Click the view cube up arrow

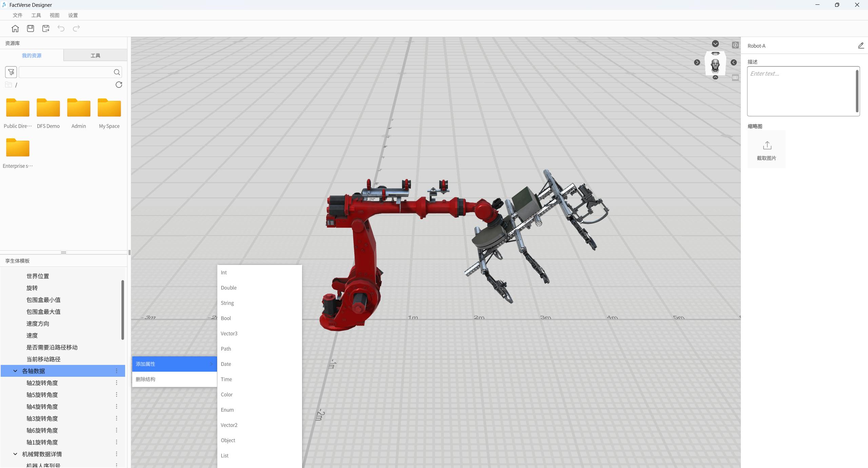pos(715,77)
